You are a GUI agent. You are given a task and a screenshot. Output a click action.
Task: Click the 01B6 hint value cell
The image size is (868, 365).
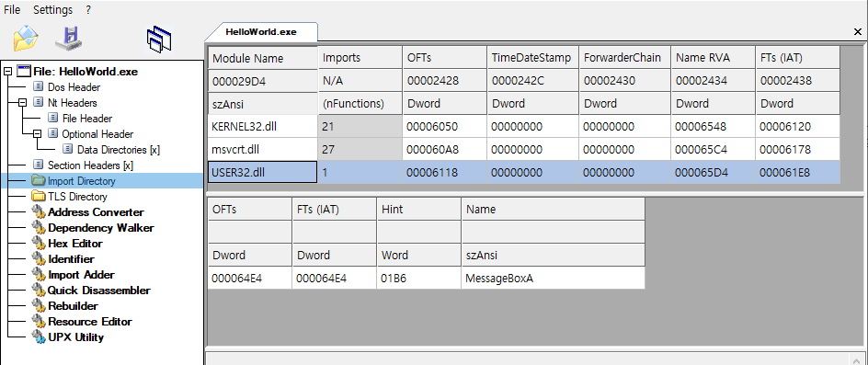click(x=419, y=279)
